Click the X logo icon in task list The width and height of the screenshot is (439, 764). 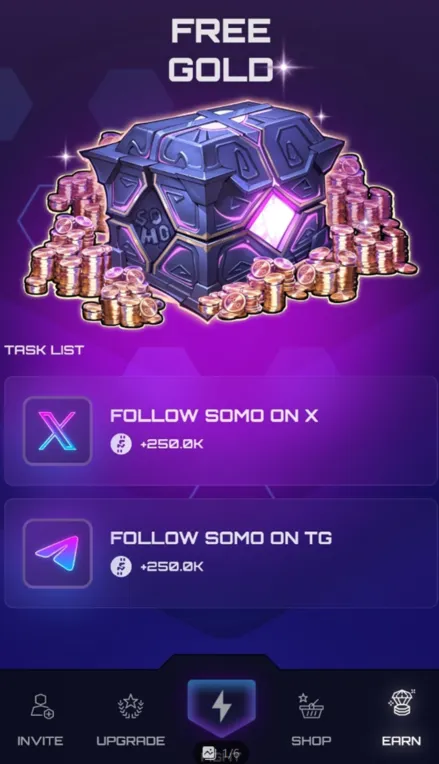(57, 431)
